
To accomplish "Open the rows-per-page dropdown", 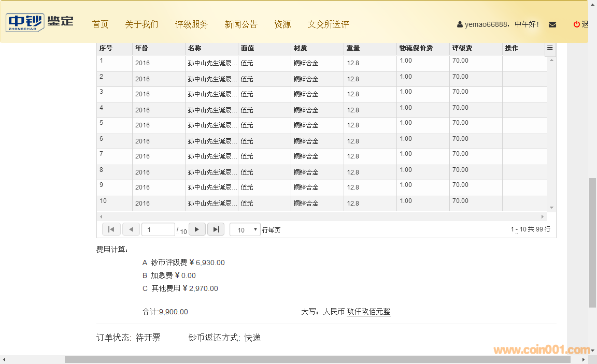I will [245, 230].
